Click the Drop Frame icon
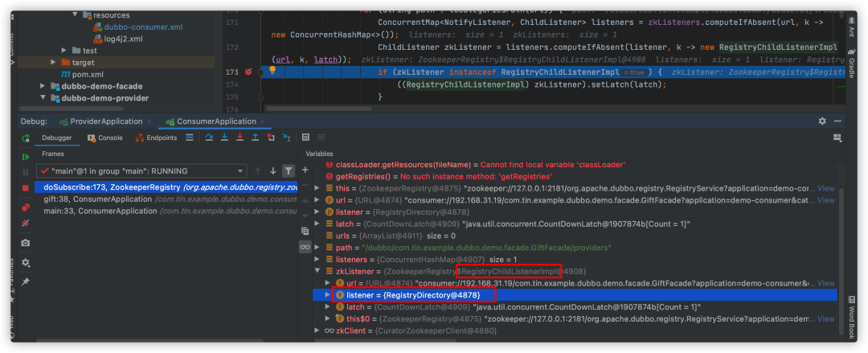Screen dimensions: 868x353 tap(271, 138)
